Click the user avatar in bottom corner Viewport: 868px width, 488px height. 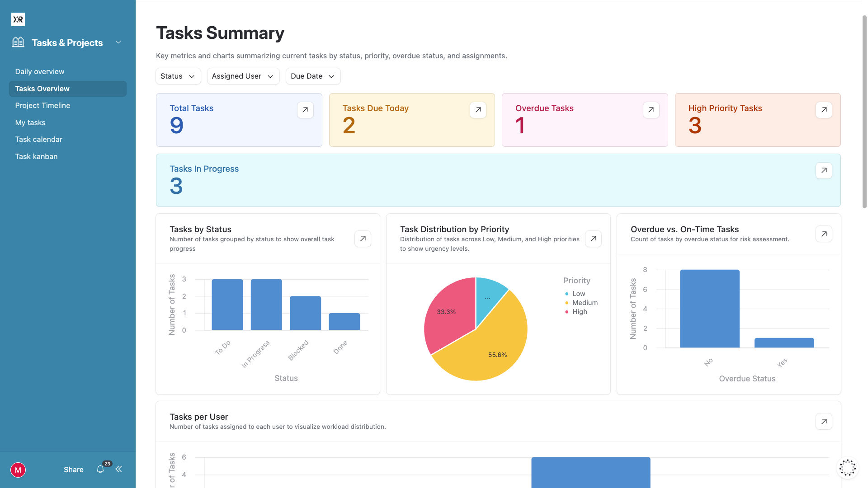point(18,470)
